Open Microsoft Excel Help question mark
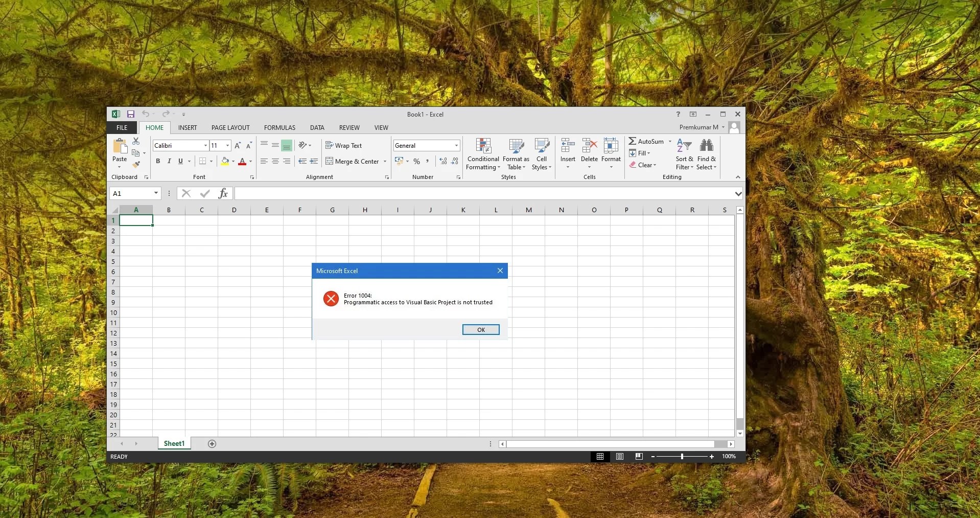 pos(678,114)
